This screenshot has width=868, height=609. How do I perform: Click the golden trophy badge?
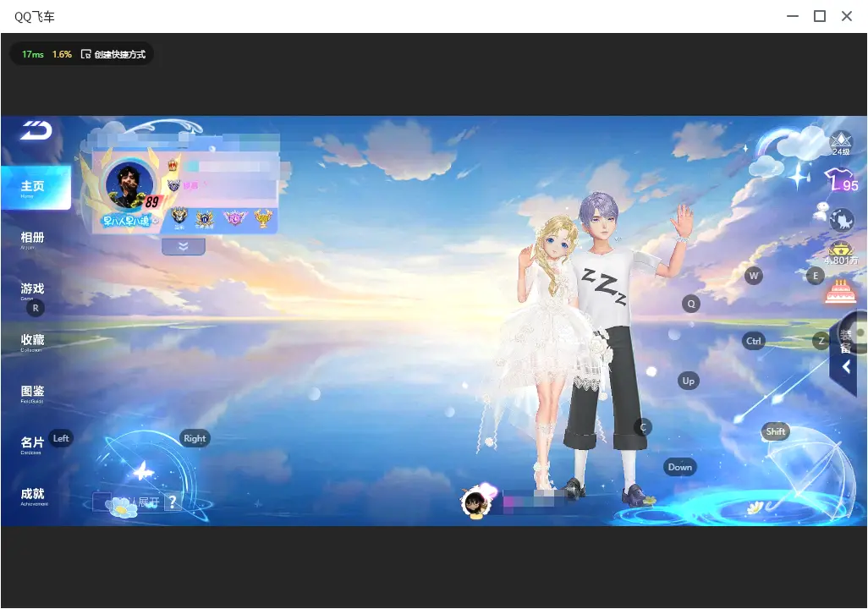tap(263, 218)
